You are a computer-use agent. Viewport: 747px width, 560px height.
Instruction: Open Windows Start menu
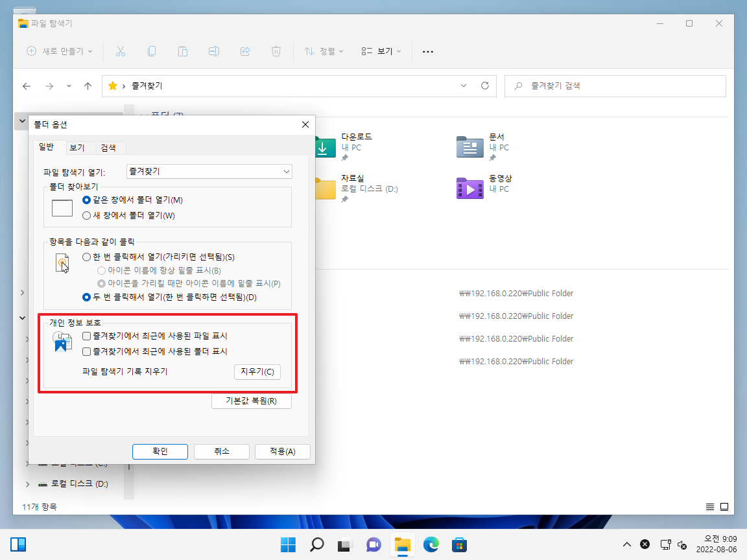click(x=288, y=544)
